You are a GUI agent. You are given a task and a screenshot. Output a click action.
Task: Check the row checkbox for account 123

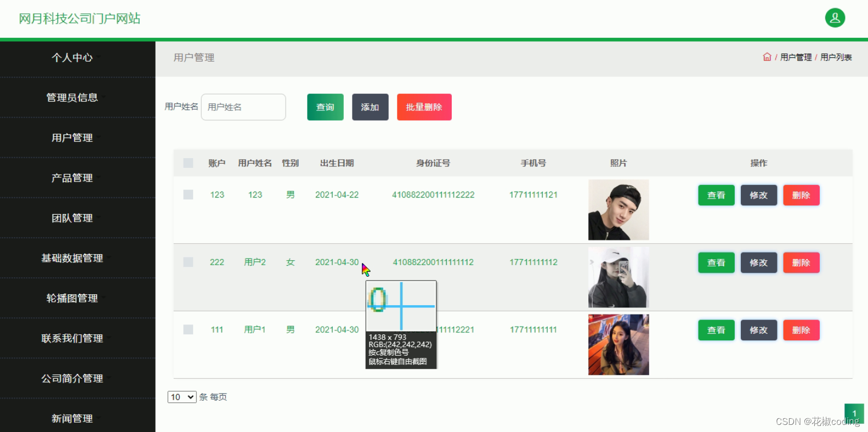pos(188,194)
